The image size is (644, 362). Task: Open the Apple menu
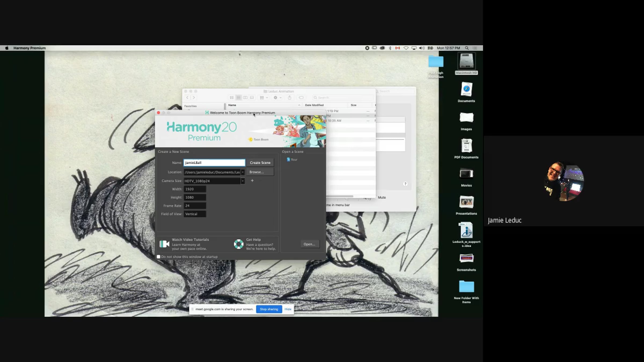(7, 48)
